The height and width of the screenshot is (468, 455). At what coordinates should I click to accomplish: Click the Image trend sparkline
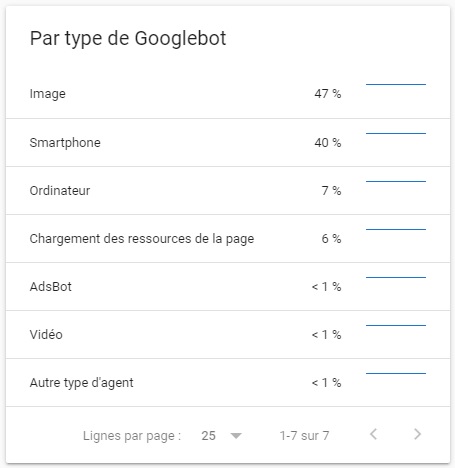point(396,84)
